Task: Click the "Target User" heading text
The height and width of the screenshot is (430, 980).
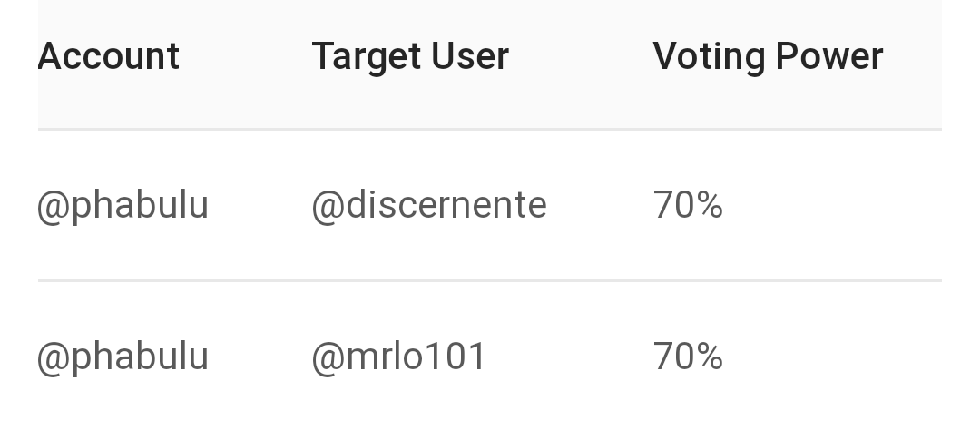Action: [410, 57]
